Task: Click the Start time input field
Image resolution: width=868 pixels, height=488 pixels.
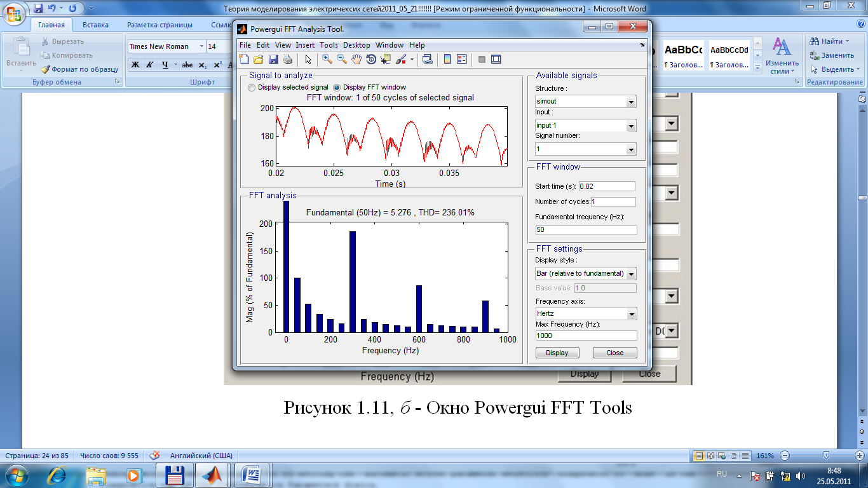Action: click(x=607, y=186)
